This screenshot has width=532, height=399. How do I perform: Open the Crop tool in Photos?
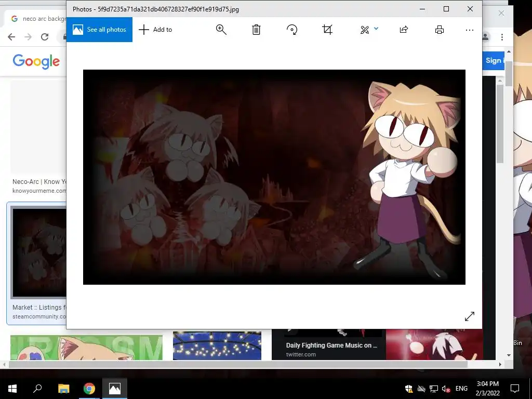click(327, 30)
